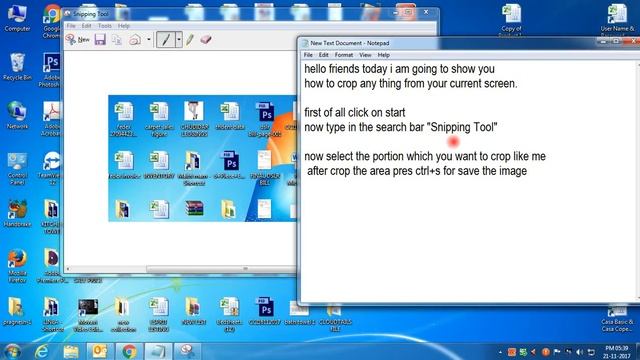Select the User Name & Excel file icon
Screen dimensions: 640x360
pos(617,20)
